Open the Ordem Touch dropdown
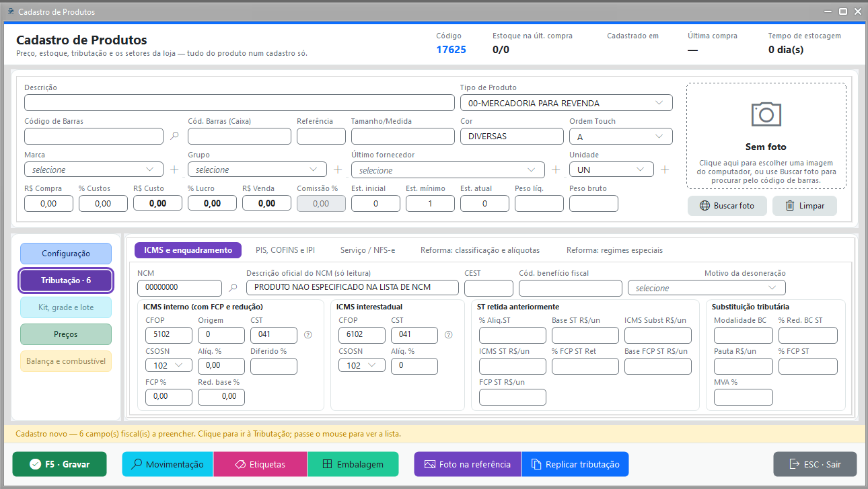 click(620, 136)
